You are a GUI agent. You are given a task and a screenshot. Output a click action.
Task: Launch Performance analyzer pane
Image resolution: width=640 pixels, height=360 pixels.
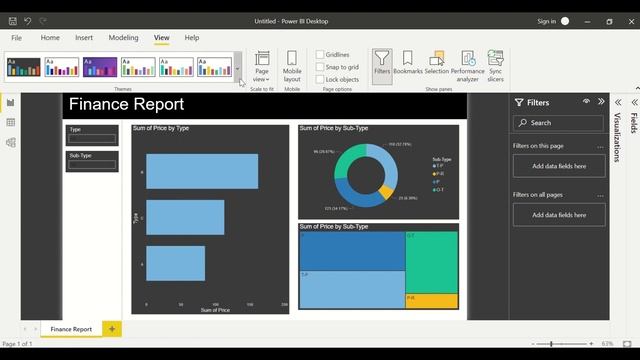click(467, 67)
